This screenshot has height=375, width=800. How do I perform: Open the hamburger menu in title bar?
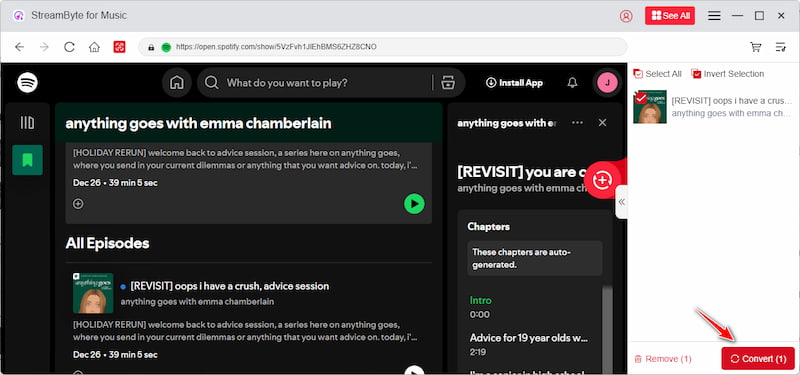714,16
